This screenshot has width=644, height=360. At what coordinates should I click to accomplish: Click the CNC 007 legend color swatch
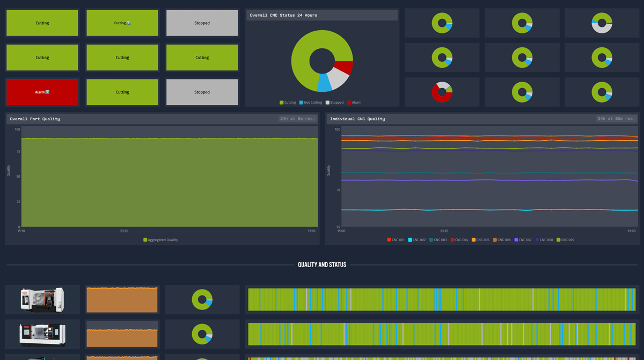click(516, 240)
